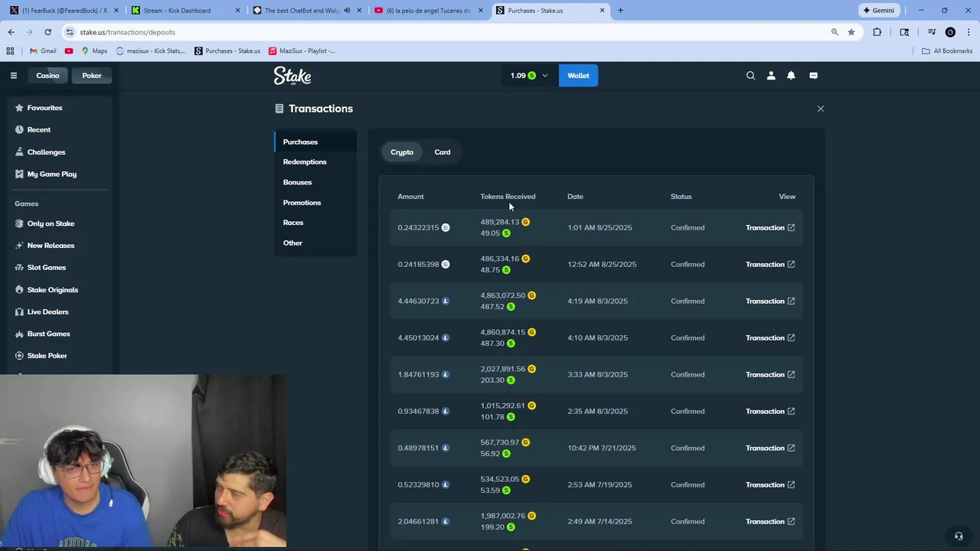The width and height of the screenshot is (980, 551).
Task: View Transaction for 4:19 AM 8/3/2025
Action: [770, 301]
